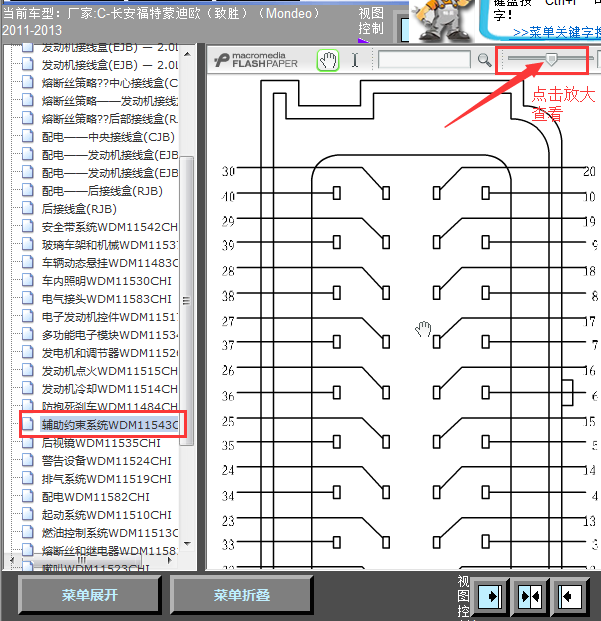Open 安全带系统WDM11542CH document
601x621 pixels.
tap(110, 227)
